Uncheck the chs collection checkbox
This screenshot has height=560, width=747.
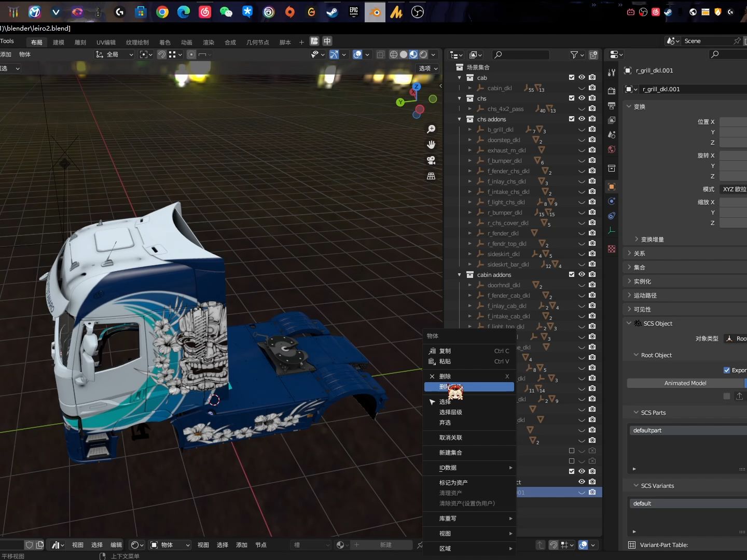pos(572,98)
